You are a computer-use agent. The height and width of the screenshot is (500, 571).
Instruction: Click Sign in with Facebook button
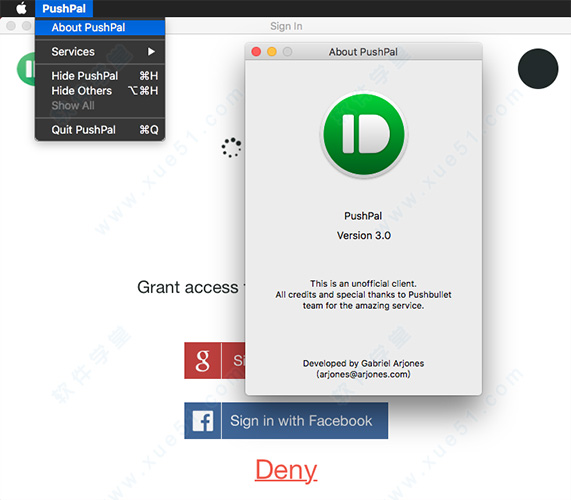pyautogui.click(x=286, y=421)
